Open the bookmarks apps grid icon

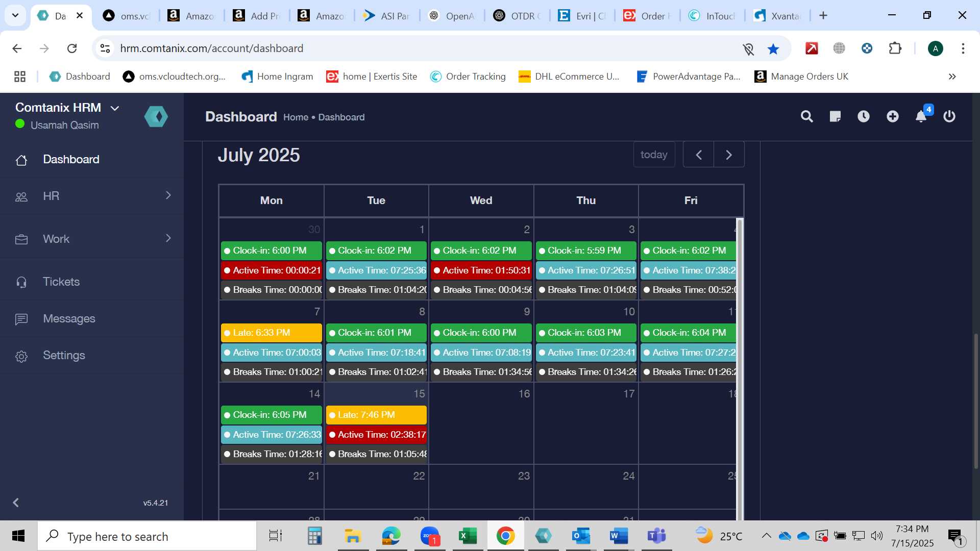20,77
